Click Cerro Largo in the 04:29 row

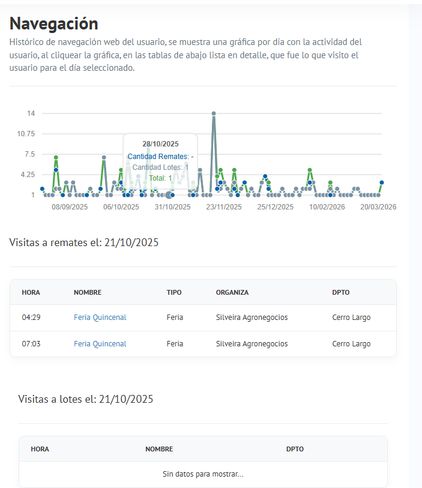pyautogui.click(x=351, y=317)
